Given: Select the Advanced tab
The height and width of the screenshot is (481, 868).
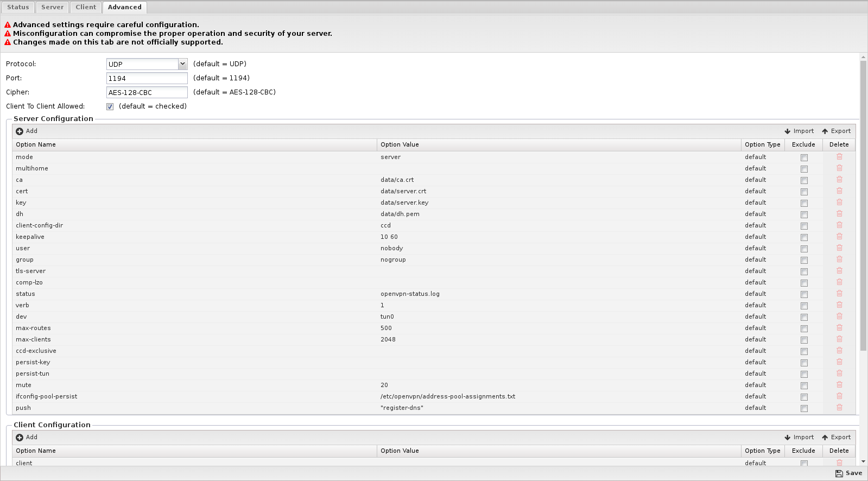Looking at the screenshot, I should (124, 7).
